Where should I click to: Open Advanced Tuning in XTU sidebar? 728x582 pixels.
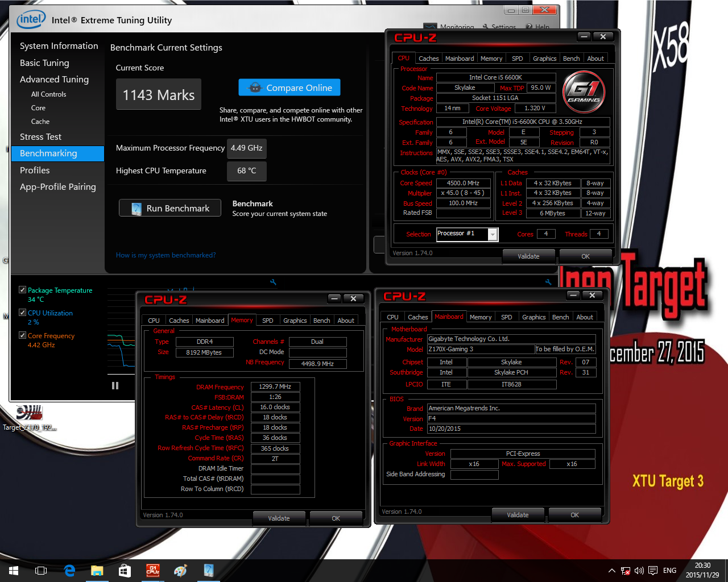pyautogui.click(x=54, y=80)
